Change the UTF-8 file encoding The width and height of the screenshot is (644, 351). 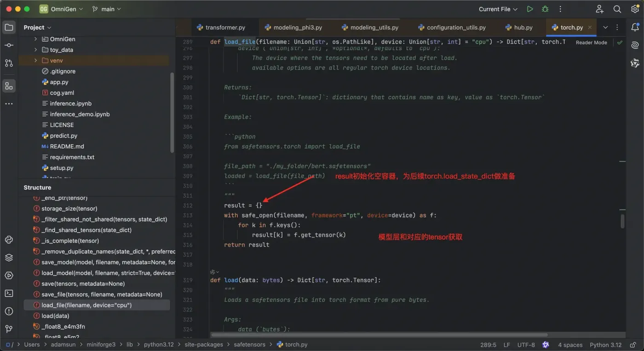tap(526, 345)
